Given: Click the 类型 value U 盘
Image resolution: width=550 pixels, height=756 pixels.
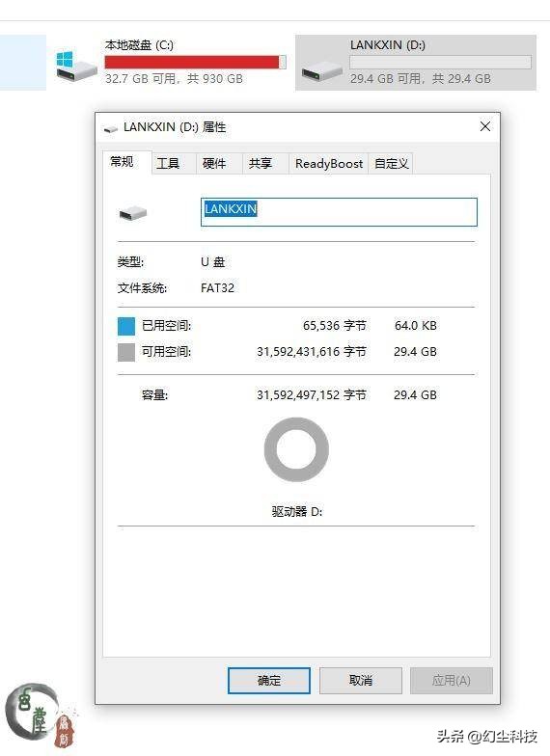Looking at the screenshot, I should click(212, 262).
